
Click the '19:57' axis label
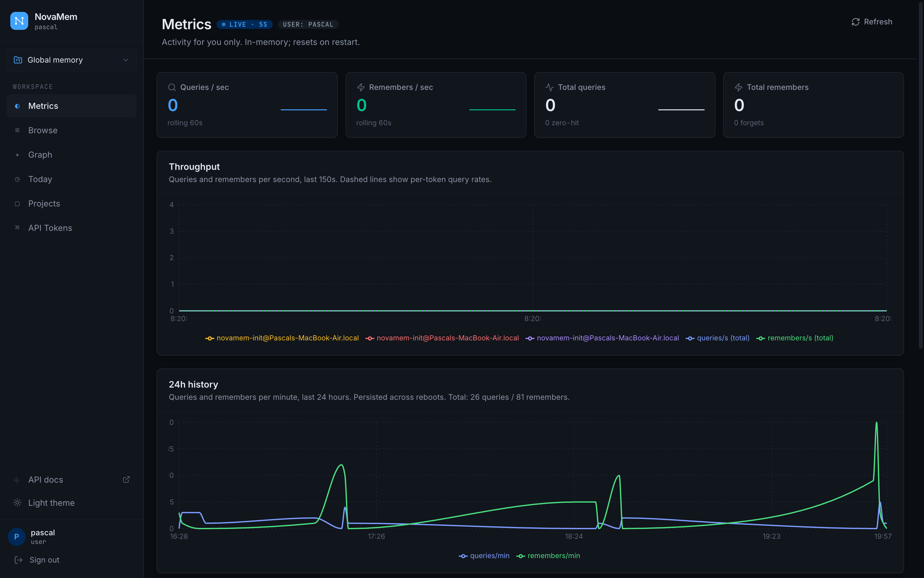pos(883,536)
